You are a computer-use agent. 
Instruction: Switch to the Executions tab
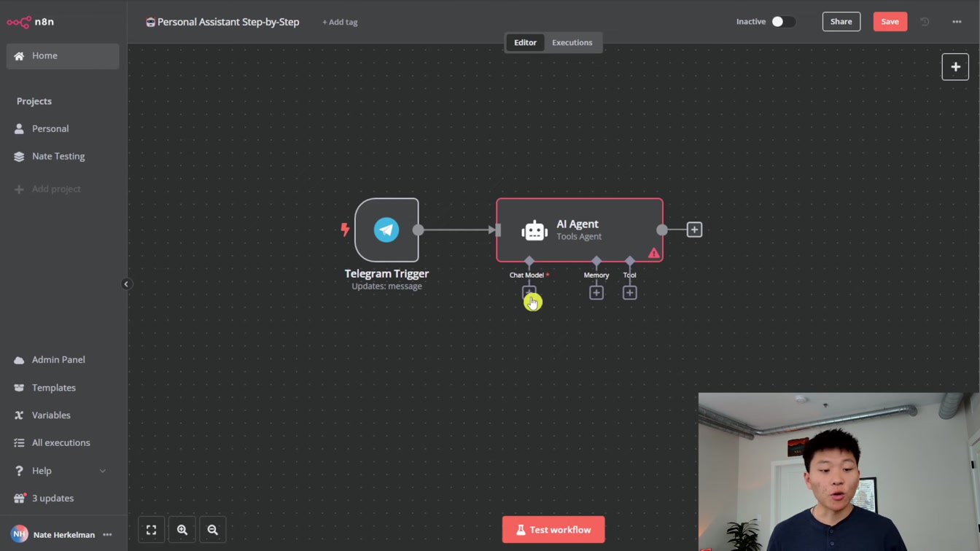[572, 42]
